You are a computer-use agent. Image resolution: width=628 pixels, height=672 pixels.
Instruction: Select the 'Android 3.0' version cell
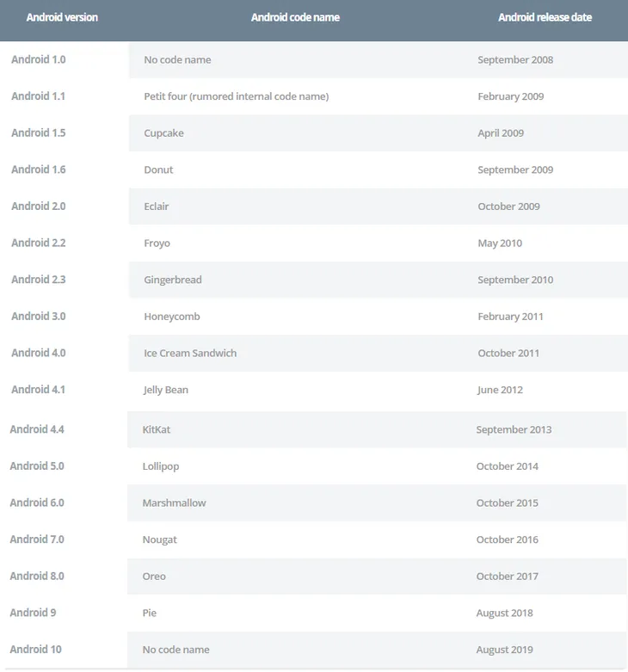[39, 317]
